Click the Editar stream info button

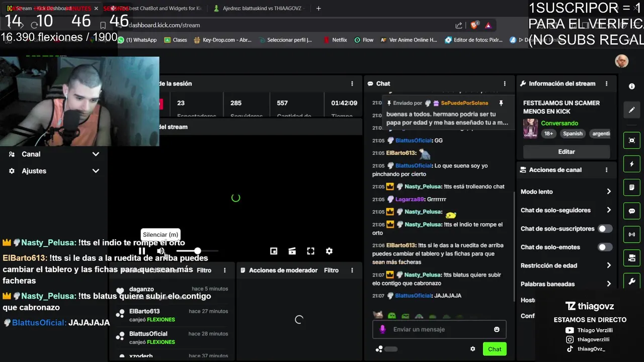click(x=567, y=151)
